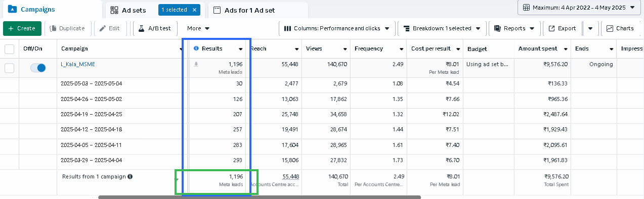The image size is (644, 199).
Task: Click the green Create button
Action: [x=22, y=28]
